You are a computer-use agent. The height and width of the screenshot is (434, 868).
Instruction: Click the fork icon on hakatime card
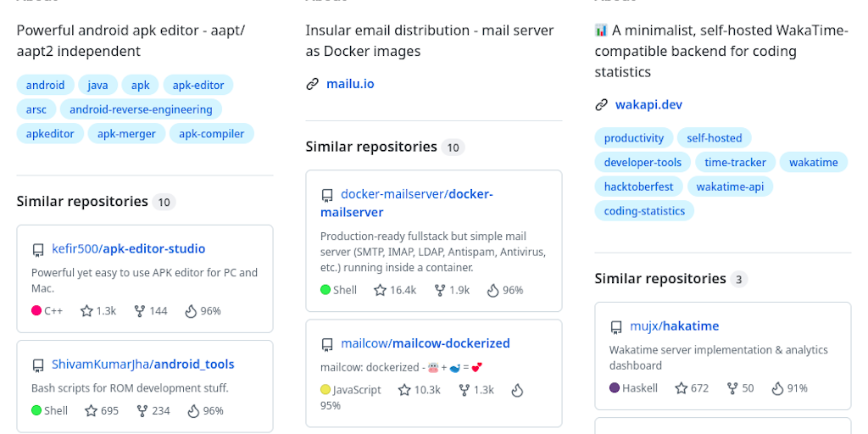[732, 388]
